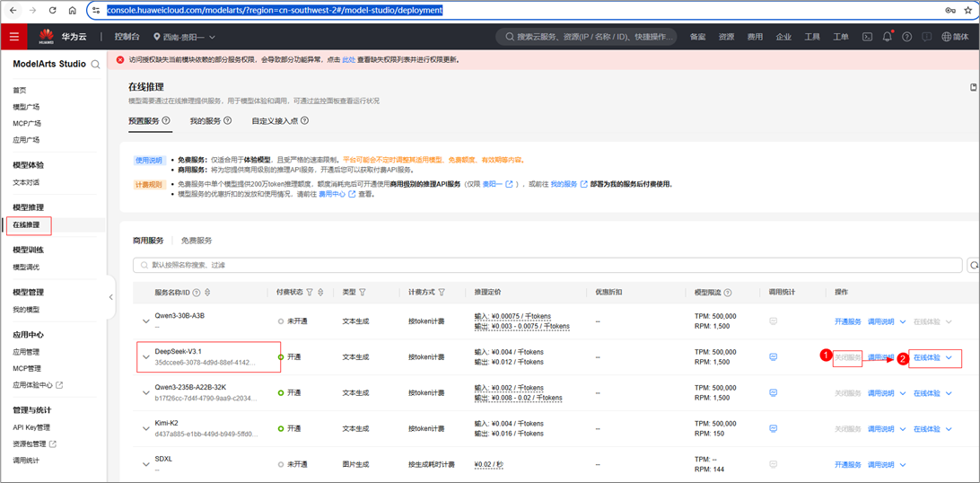Open 备案 in the top navigation
The width and height of the screenshot is (980, 483).
(x=697, y=37)
